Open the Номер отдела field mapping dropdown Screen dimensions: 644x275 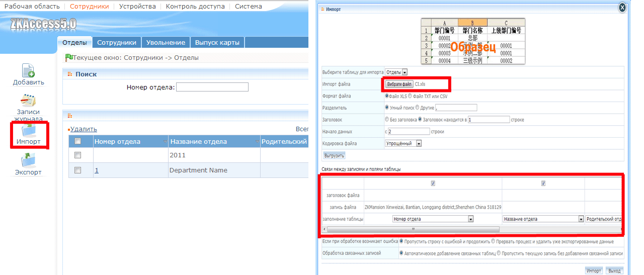433,219
